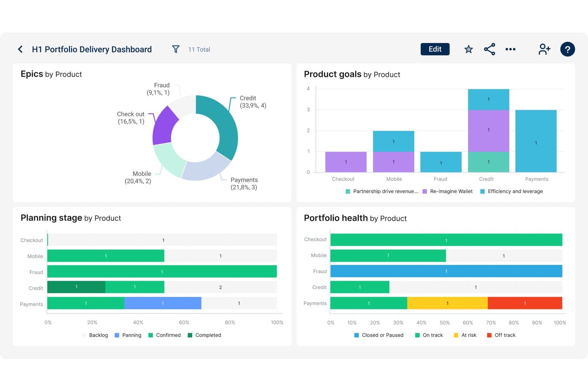
Task: Click the blue Payments segment in Planning stage
Action: click(163, 303)
